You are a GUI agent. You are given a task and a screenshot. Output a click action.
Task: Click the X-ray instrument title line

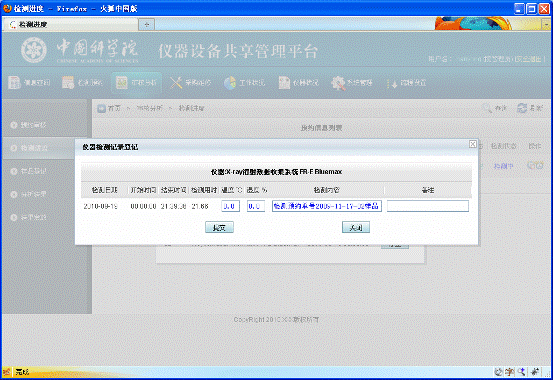[276, 172]
